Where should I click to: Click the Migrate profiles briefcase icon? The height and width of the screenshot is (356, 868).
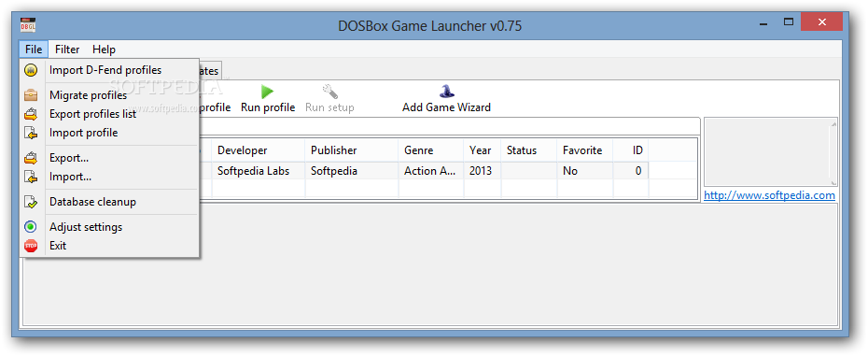[x=32, y=95]
